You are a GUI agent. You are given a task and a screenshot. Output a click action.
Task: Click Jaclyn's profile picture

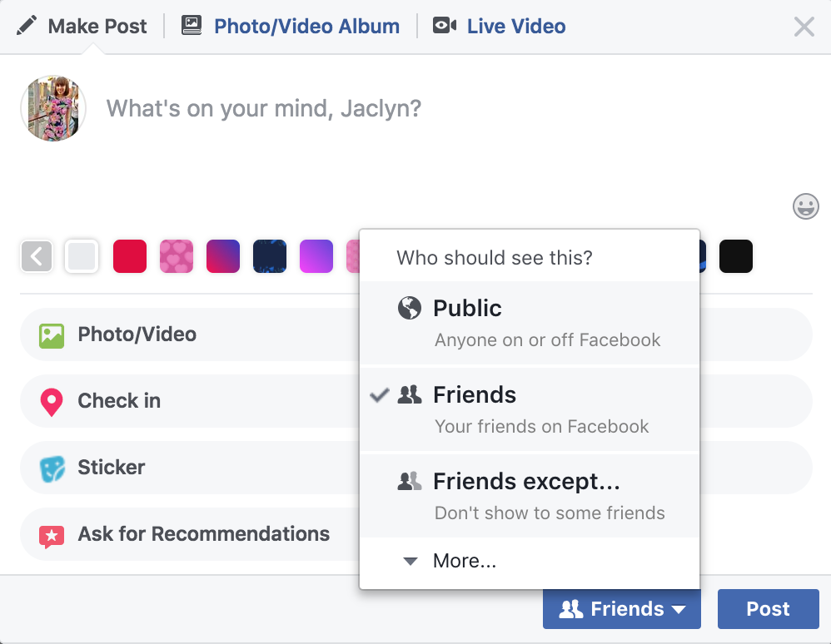pos(53,108)
